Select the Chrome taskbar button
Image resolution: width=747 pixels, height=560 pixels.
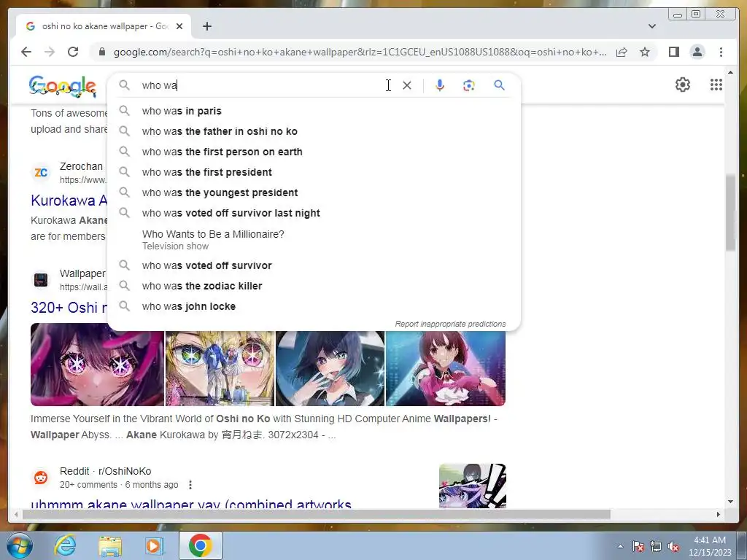pyautogui.click(x=200, y=545)
